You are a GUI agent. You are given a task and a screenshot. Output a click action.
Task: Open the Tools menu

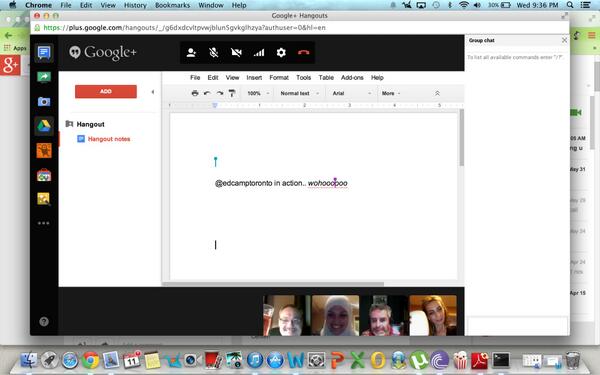click(x=303, y=77)
